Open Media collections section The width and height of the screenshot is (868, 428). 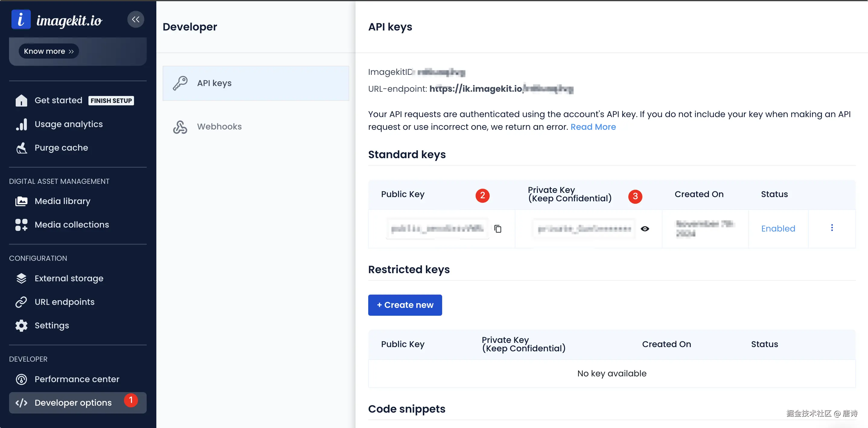tap(72, 225)
